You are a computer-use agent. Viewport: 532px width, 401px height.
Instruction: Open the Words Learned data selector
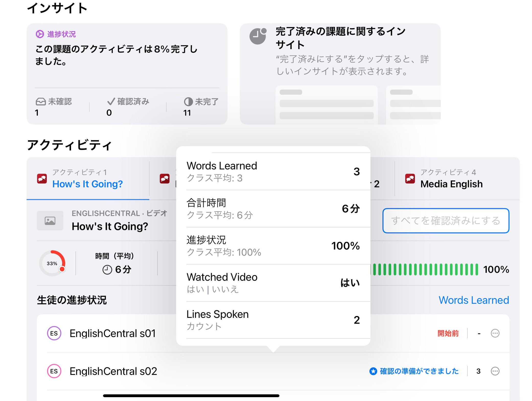[x=473, y=300]
